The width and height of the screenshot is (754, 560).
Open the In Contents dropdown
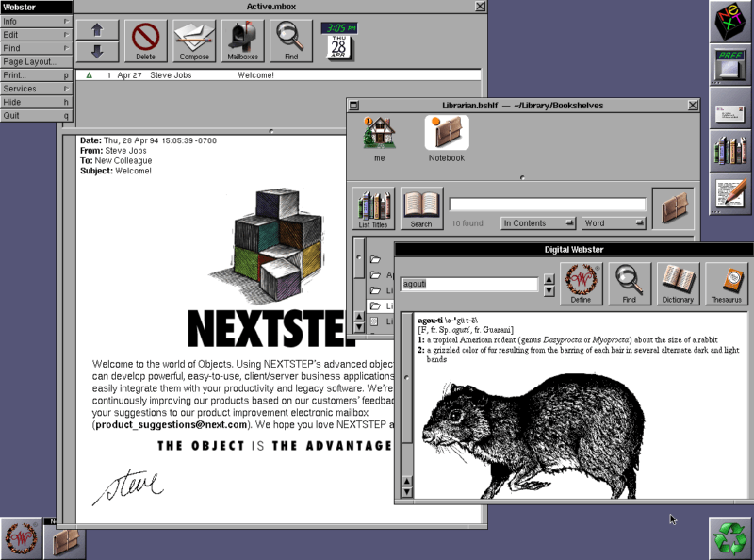537,222
